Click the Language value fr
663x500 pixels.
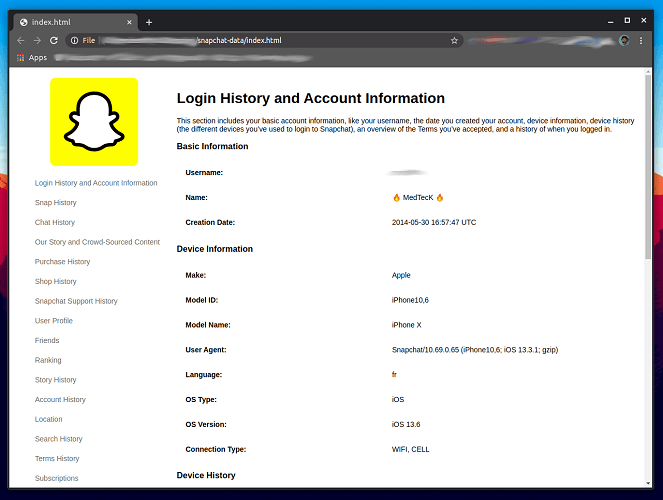coord(394,374)
